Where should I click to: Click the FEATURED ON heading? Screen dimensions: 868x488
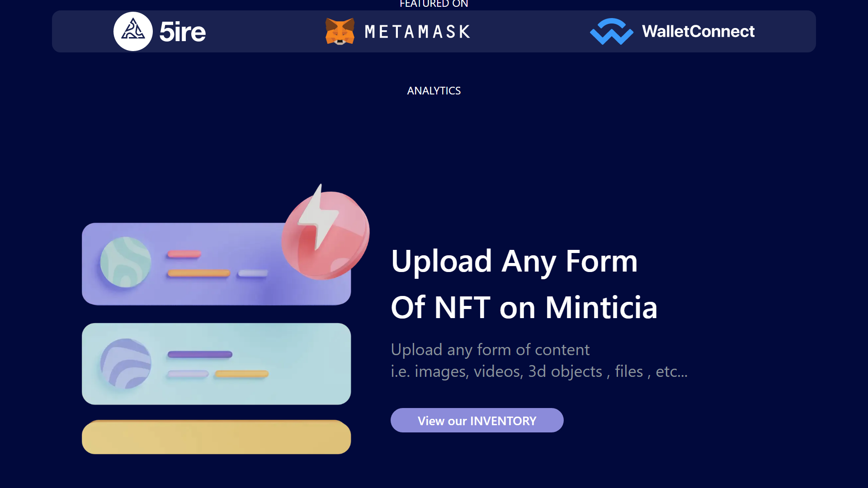pyautogui.click(x=434, y=4)
